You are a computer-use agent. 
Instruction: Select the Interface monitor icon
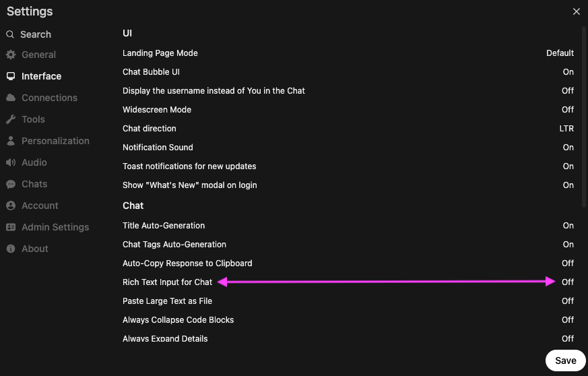(11, 76)
